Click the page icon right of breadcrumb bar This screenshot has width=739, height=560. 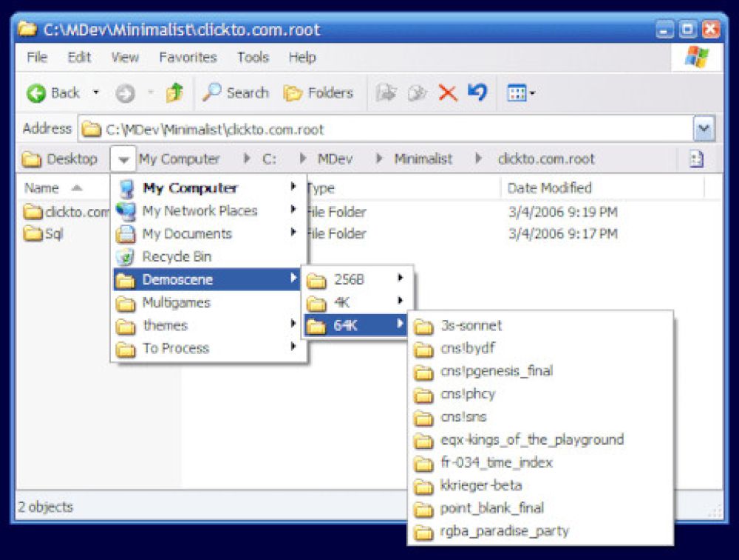point(695,159)
